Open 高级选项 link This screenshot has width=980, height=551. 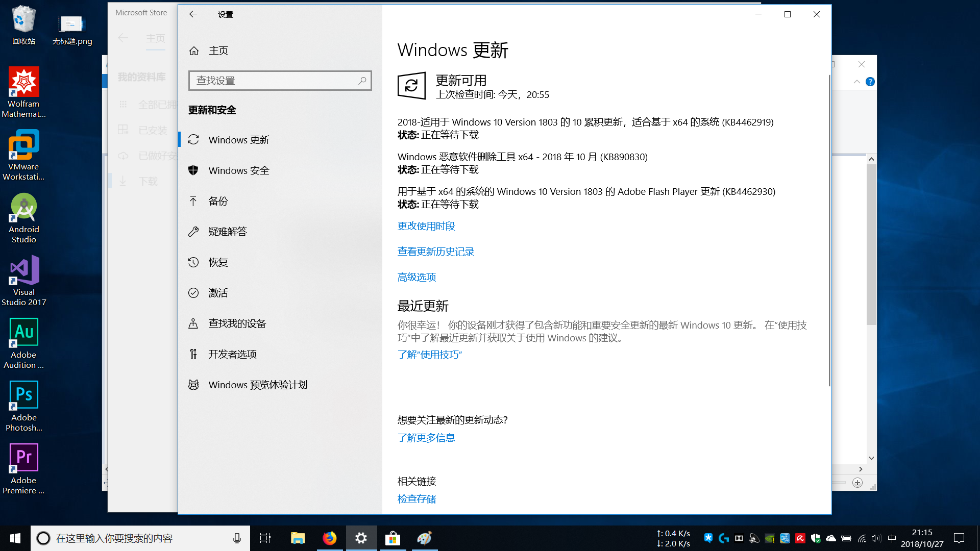416,277
